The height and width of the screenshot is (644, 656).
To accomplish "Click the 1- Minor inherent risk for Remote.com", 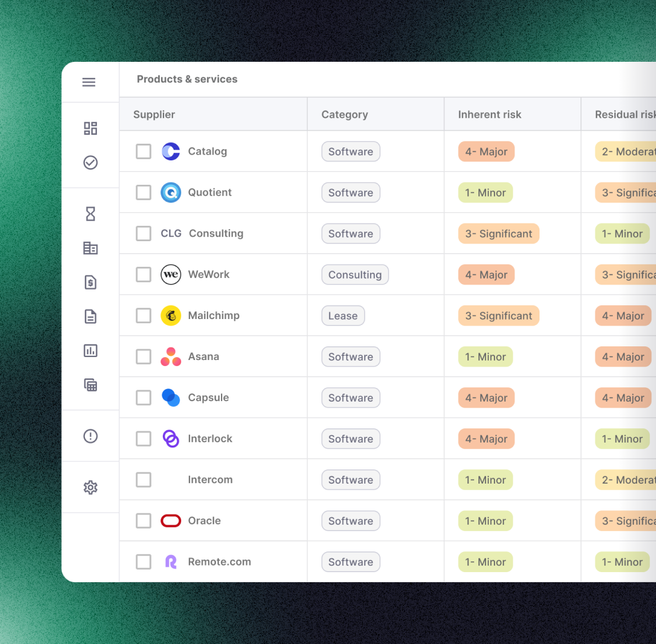I will tap(485, 561).
